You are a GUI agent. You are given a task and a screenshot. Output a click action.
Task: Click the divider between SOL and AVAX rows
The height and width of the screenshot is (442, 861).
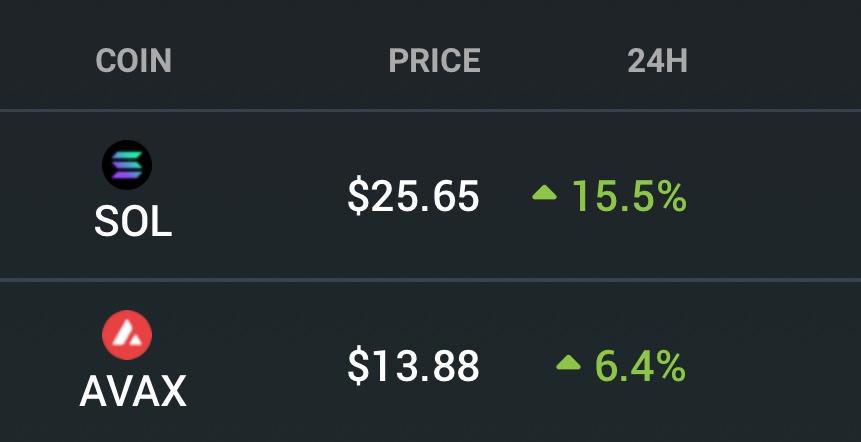click(x=430, y=280)
